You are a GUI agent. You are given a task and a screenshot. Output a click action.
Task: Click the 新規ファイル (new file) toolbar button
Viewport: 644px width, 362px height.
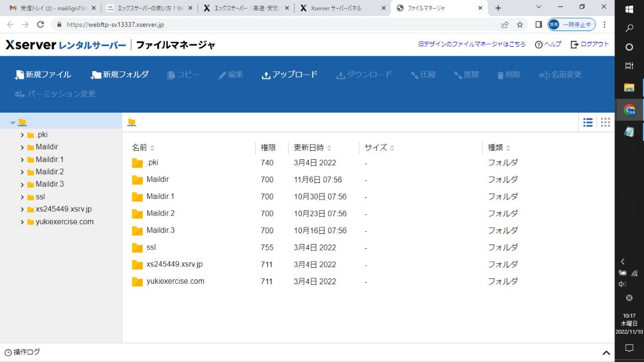click(43, 75)
